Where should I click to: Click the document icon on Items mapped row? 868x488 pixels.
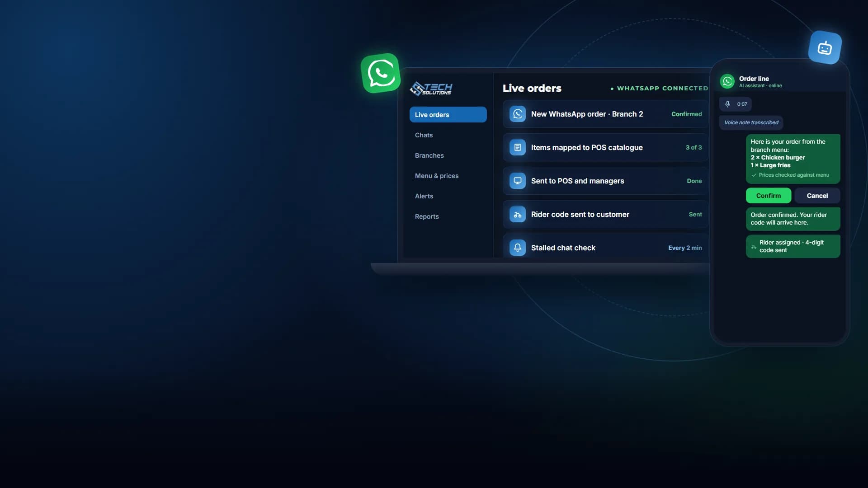tap(517, 147)
